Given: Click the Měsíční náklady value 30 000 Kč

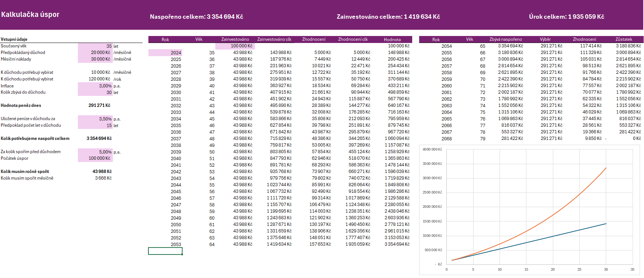Looking at the screenshot, I should coord(95,59).
